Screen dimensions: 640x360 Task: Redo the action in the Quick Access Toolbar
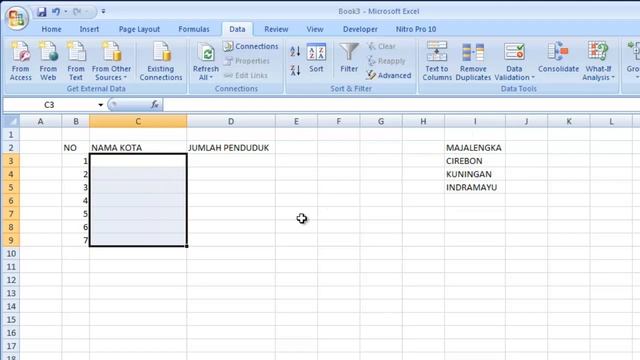tap(77, 11)
